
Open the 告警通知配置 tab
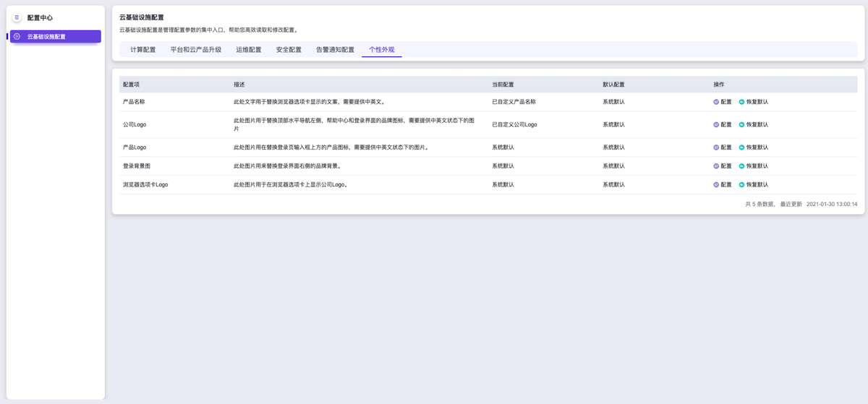point(335,50)
